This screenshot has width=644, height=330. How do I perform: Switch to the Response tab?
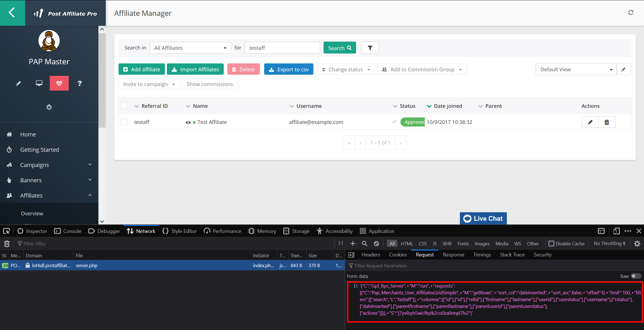point(453,255)
